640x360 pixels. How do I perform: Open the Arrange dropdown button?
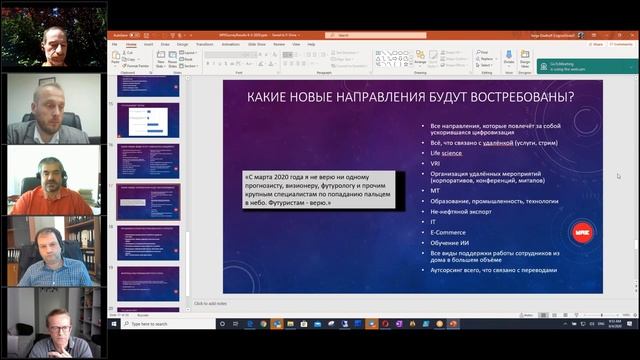pyautogui.click(x=420, y=57)
